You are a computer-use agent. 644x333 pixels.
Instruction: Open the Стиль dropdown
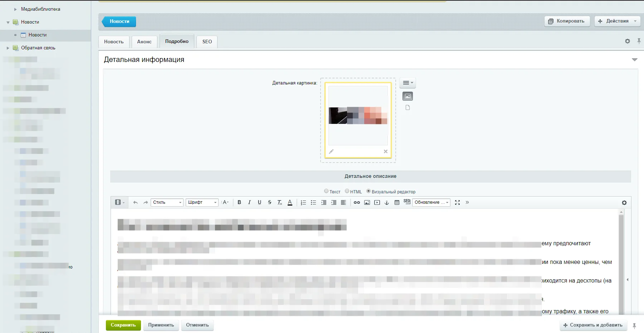(x=167, y=202)
